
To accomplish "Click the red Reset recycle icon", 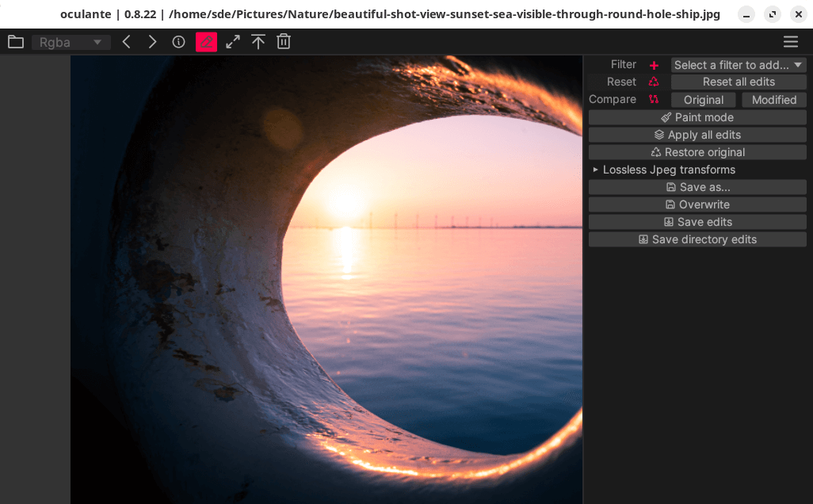I will (654, 82).
